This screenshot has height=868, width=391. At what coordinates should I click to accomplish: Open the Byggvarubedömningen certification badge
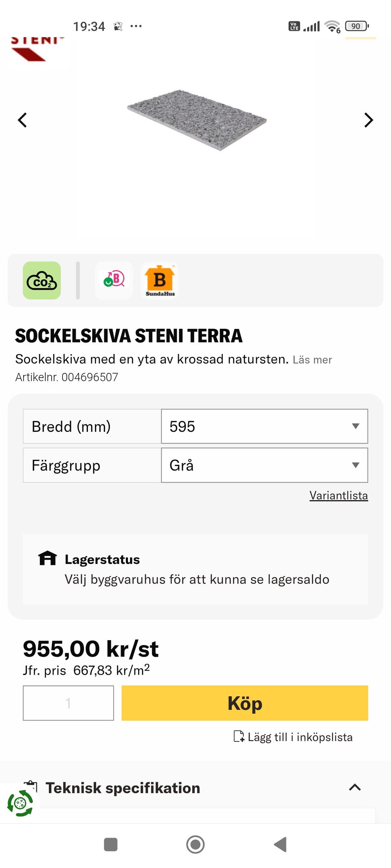click(114, 280)
